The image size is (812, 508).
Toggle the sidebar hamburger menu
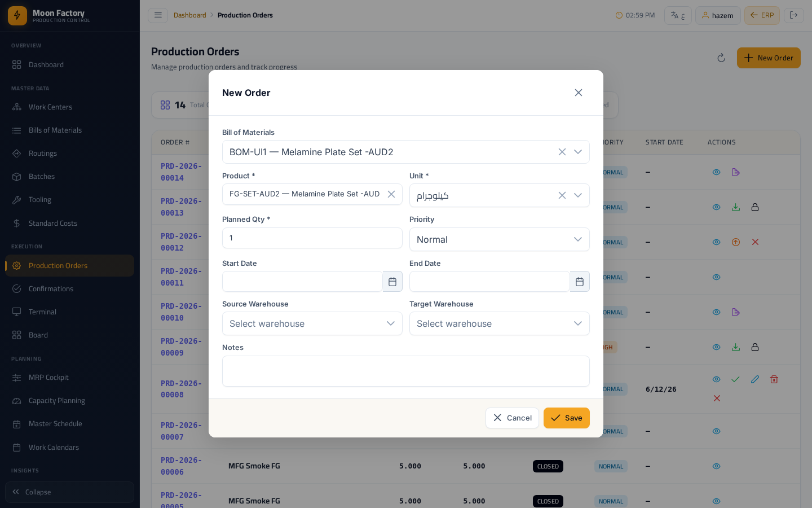(x=158, y=15)
